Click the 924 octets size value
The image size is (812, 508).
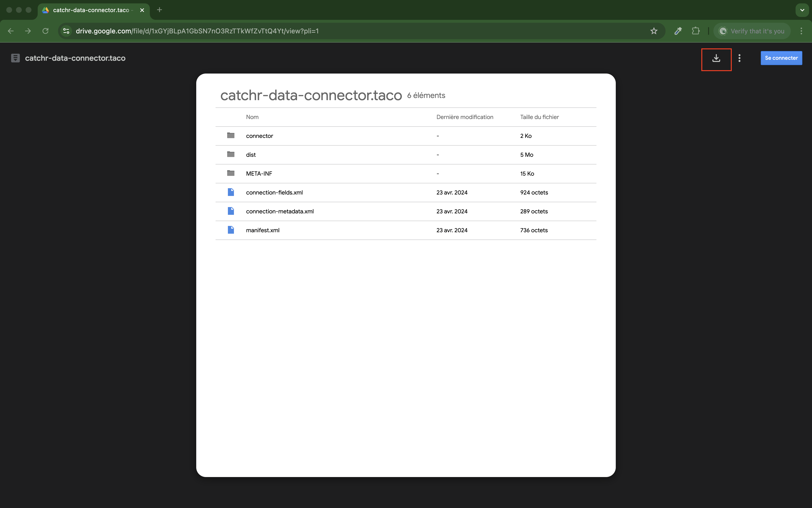(x=534, y=193)
